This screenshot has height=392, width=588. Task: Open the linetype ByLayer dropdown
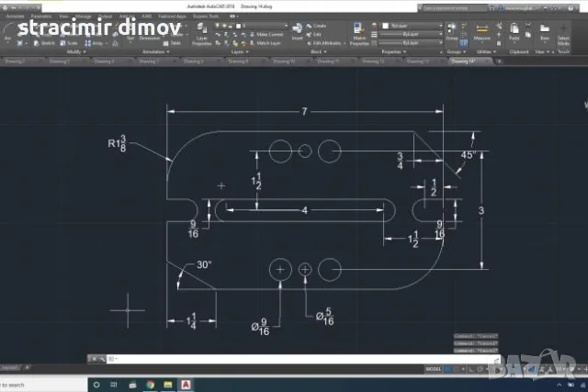411,43
